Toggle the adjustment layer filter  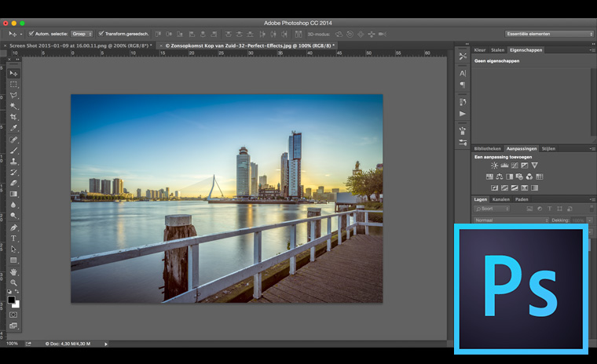(540, 209)
